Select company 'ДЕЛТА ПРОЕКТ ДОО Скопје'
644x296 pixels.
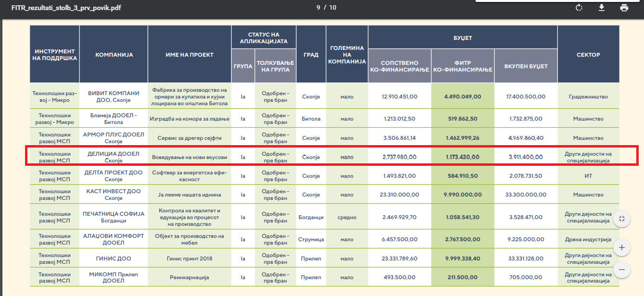click(x=114, y=176)
